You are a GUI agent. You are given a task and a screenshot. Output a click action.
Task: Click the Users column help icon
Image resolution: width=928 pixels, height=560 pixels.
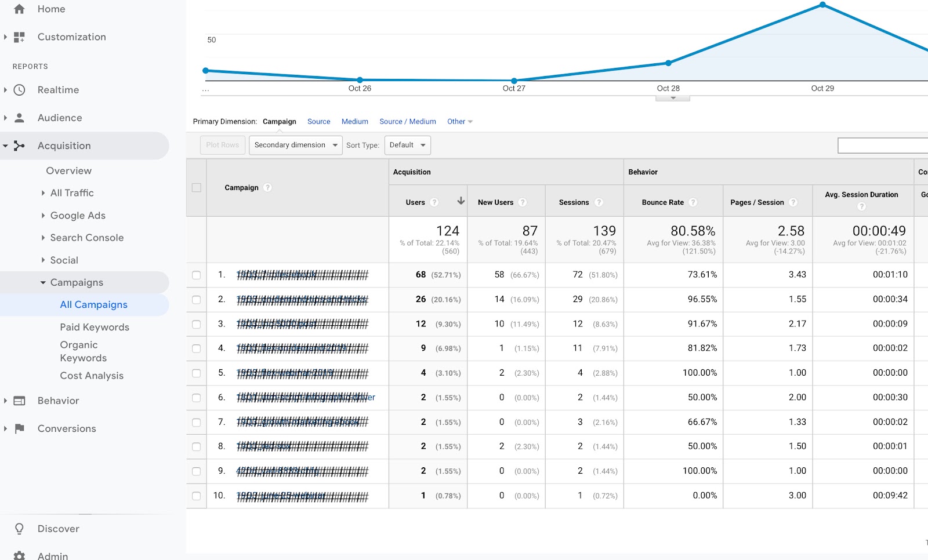click(434, 202)
